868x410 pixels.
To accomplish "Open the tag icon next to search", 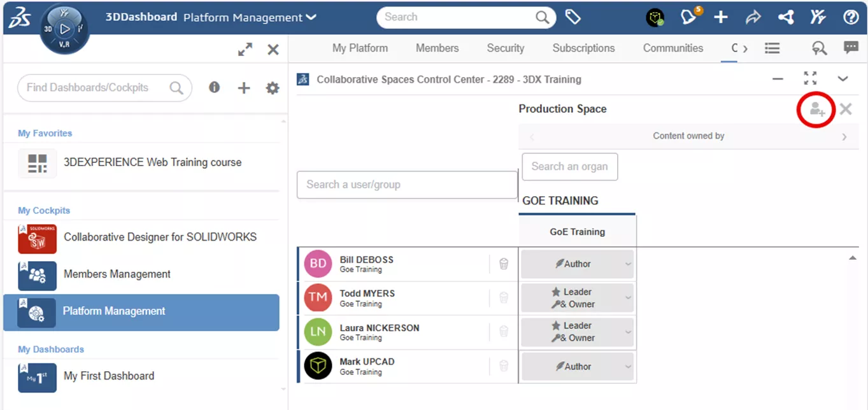I will (573, 17).
